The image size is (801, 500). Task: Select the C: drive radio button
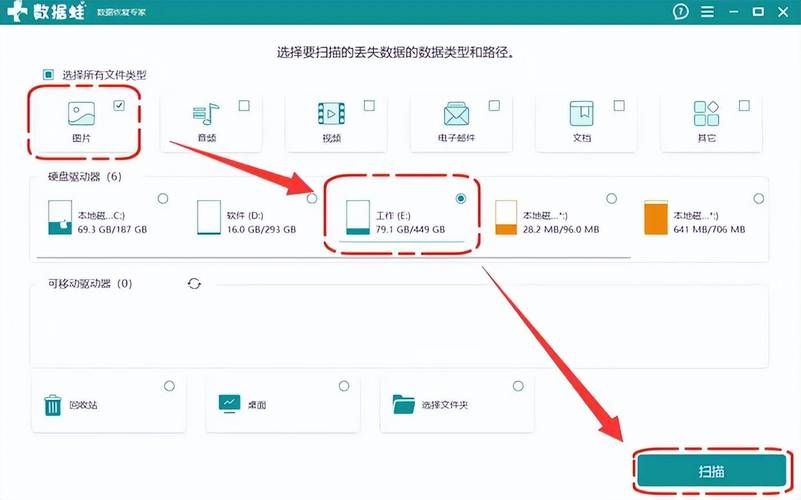point(163,198)
